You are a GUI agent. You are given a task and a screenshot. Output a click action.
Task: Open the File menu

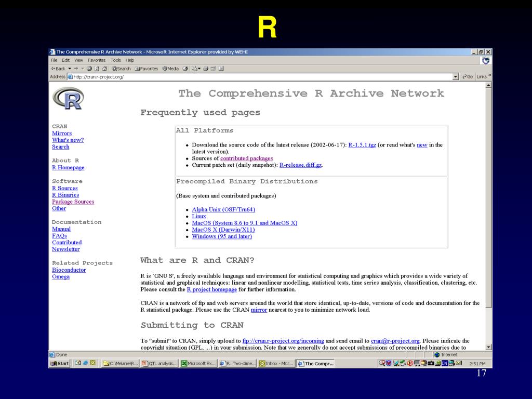(54, 60)
